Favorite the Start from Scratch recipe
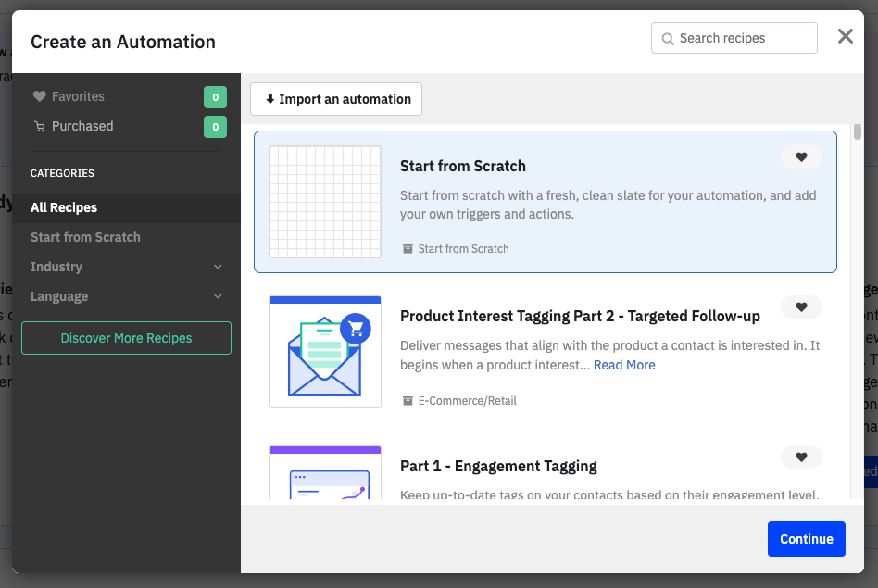This screenshot has width=878, height=588. point(801,157)
